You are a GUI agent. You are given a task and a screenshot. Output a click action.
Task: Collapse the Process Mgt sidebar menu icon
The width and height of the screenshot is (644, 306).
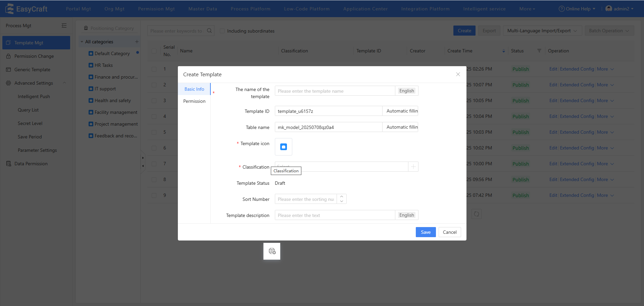tap(64, 26)
